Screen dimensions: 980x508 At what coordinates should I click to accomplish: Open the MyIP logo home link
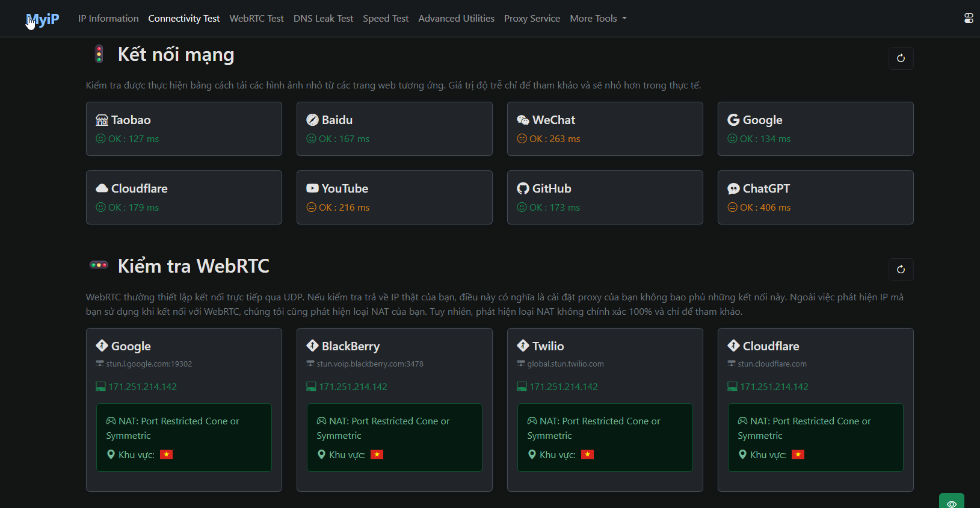[43, 19]
